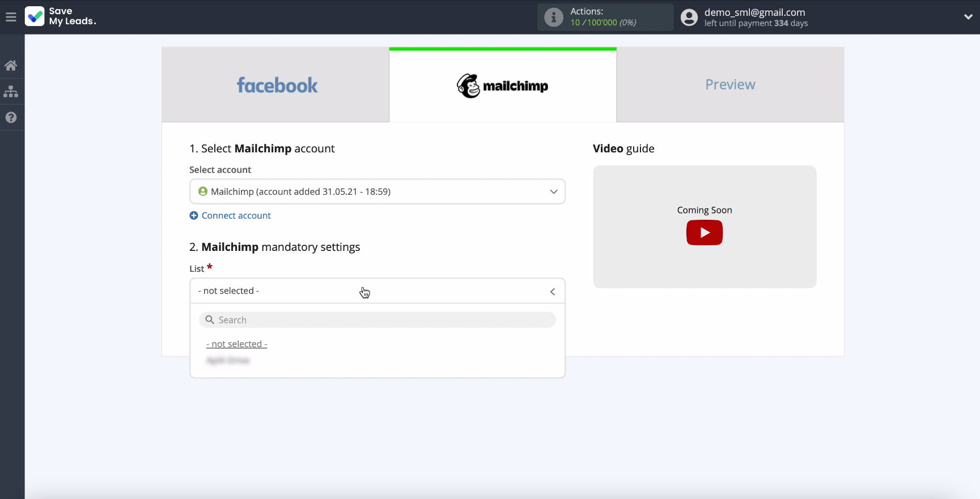Expand the account menu chevron

point(968,17)
